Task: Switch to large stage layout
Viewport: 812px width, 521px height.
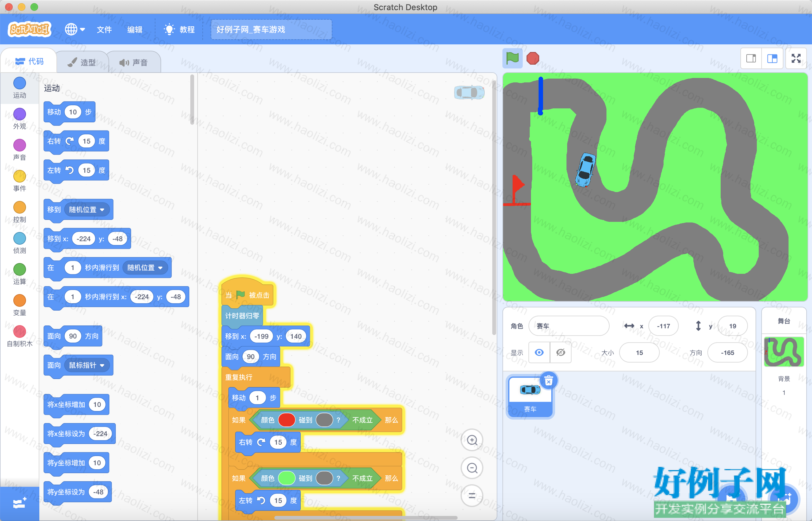Action: coord(772,59)
